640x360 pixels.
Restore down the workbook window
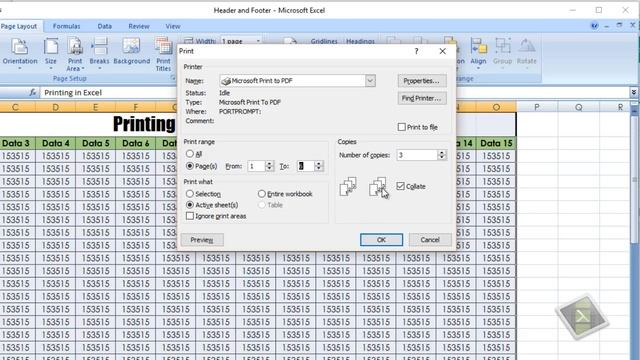[x=619, y=26]
